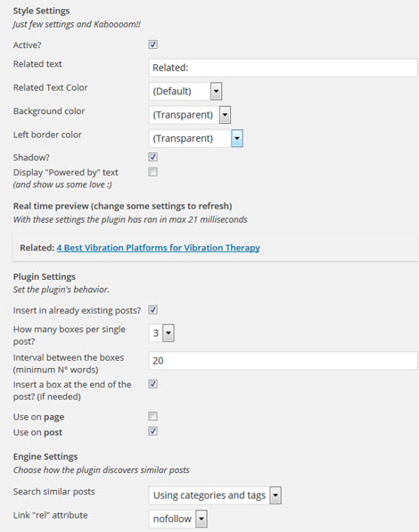Open the 4 Best Vibration Platforms link
The height and width of the screenshot is (532, 419).
(158, 248)
